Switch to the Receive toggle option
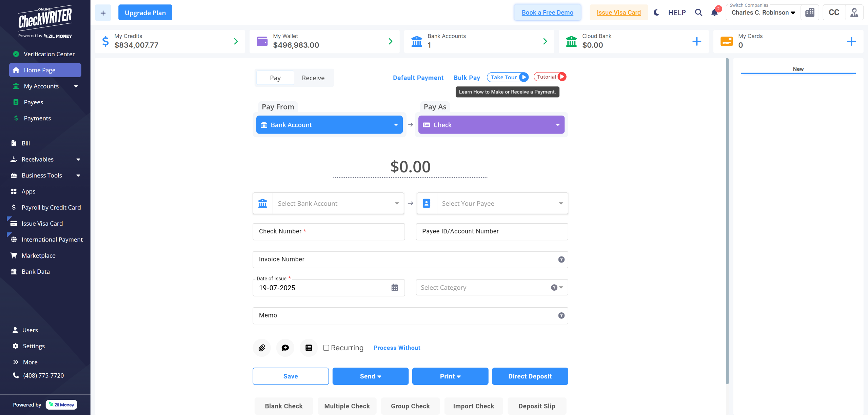 coord(313,78)
